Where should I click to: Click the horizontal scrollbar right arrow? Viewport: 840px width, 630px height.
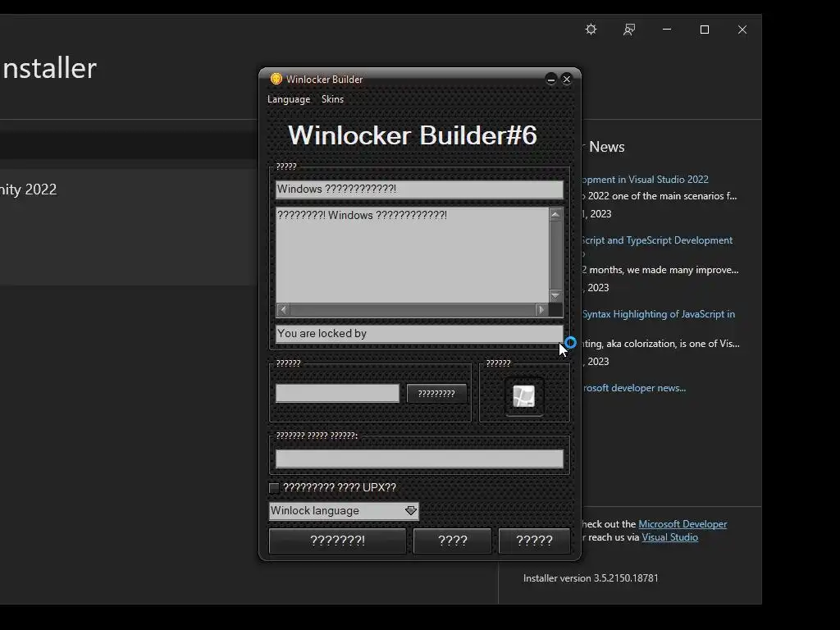[541, 309]
